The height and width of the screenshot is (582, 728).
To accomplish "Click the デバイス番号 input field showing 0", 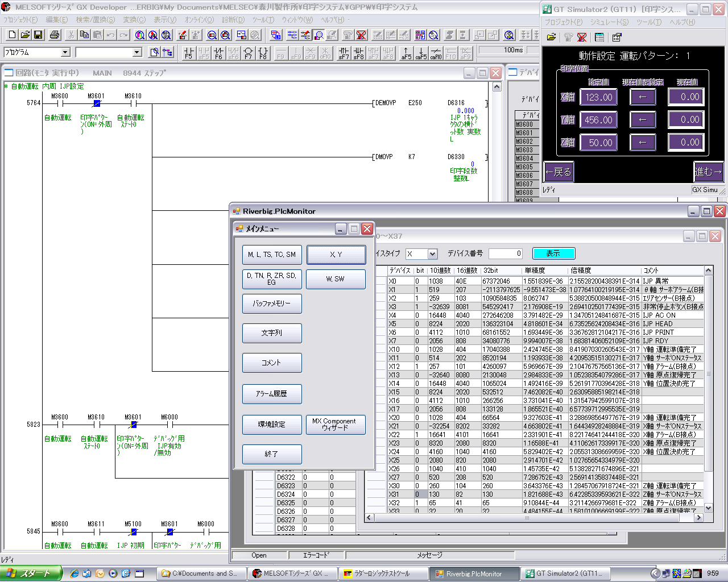I will [x=506, y=253].
